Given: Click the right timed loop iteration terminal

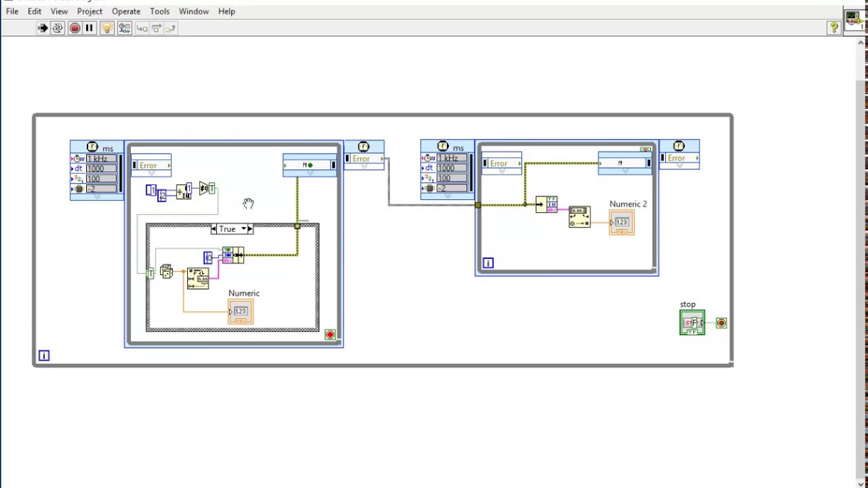Looking at the screenshot, I should [488, 263].
